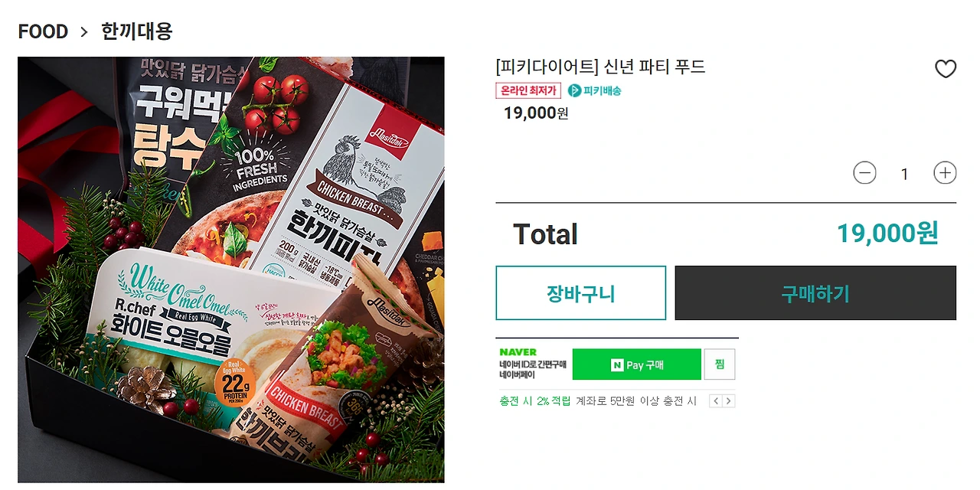Add item to cart with 장바구니 button

pyautogui.click(x=580, y=293)
